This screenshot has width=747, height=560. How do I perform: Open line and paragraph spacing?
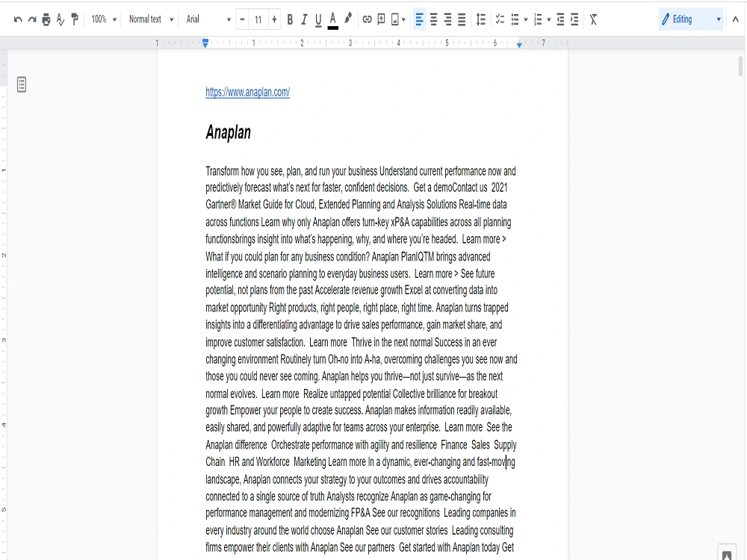[481, 19]
